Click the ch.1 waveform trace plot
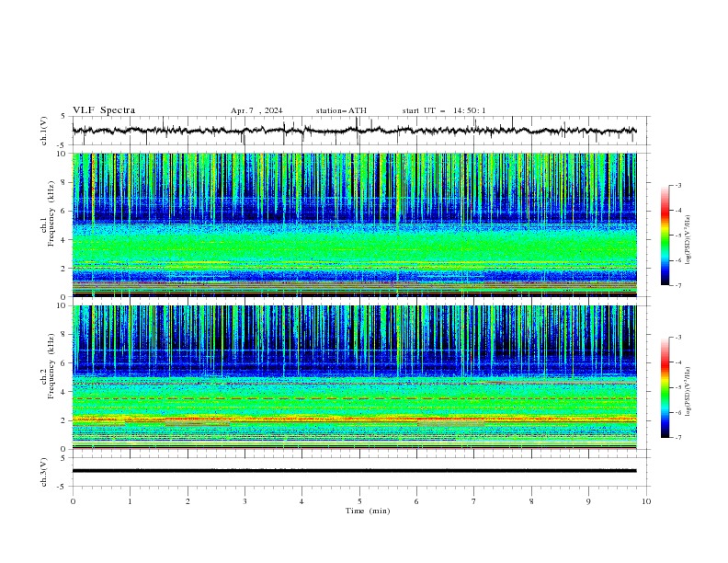 pos(355,131)
